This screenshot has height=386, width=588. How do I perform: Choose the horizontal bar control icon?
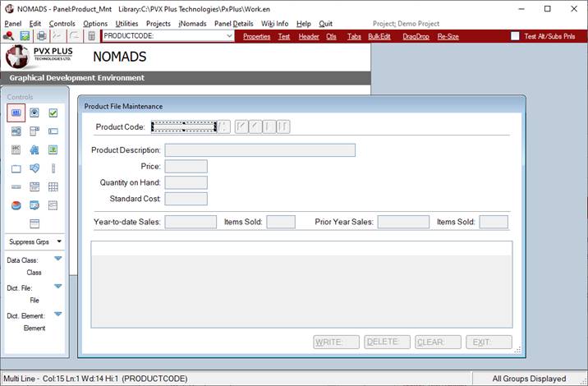[16, 186]
